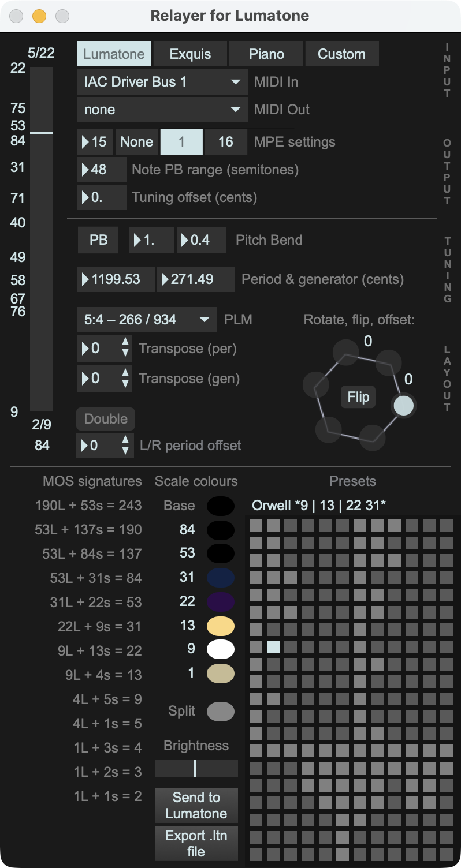This screenshot has width=461, height=868.
Task: Open the MIDI In dropdown
Action: [162, 82]
